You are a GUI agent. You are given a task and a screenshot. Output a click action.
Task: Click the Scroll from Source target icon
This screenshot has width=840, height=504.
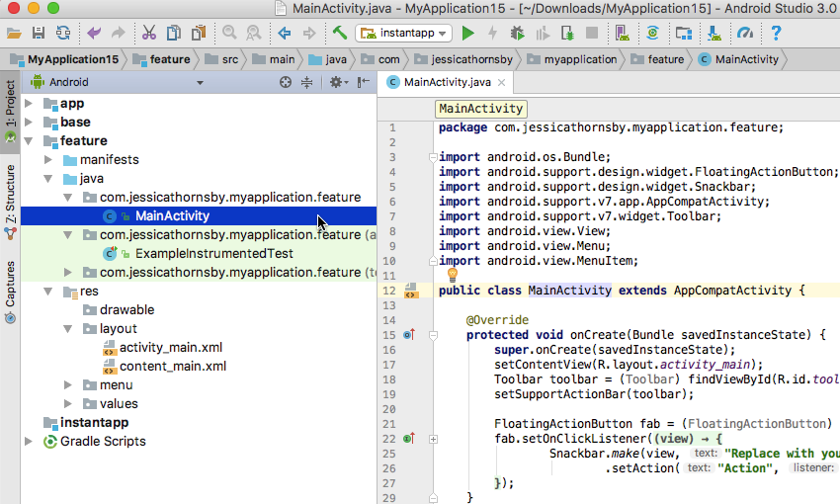286,82
